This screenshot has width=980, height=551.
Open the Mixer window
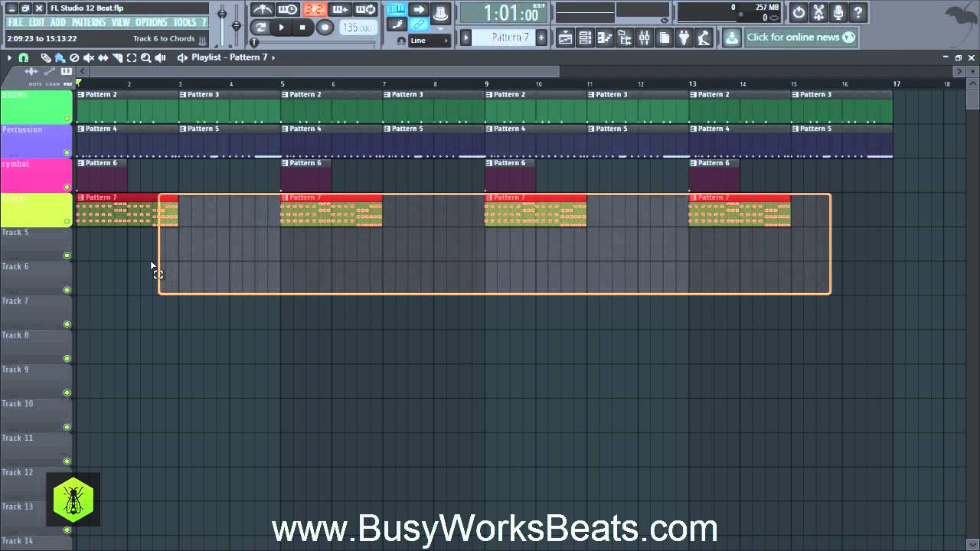[x=645, y=37]
